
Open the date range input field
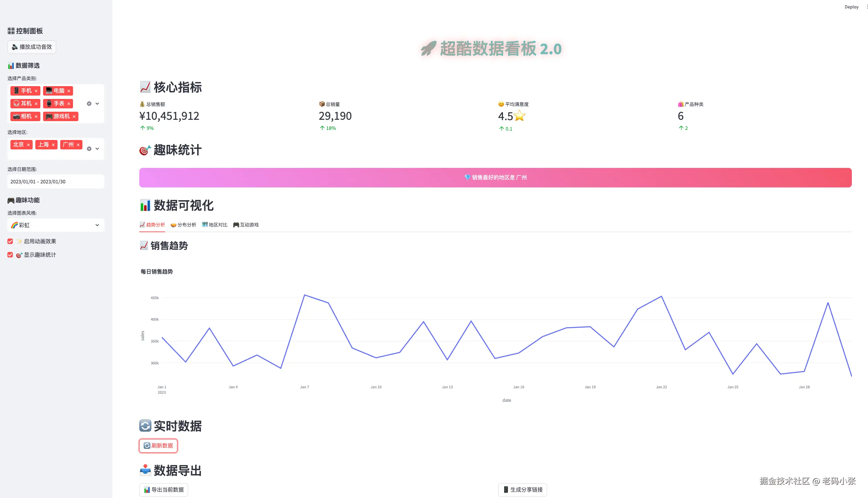56,182
